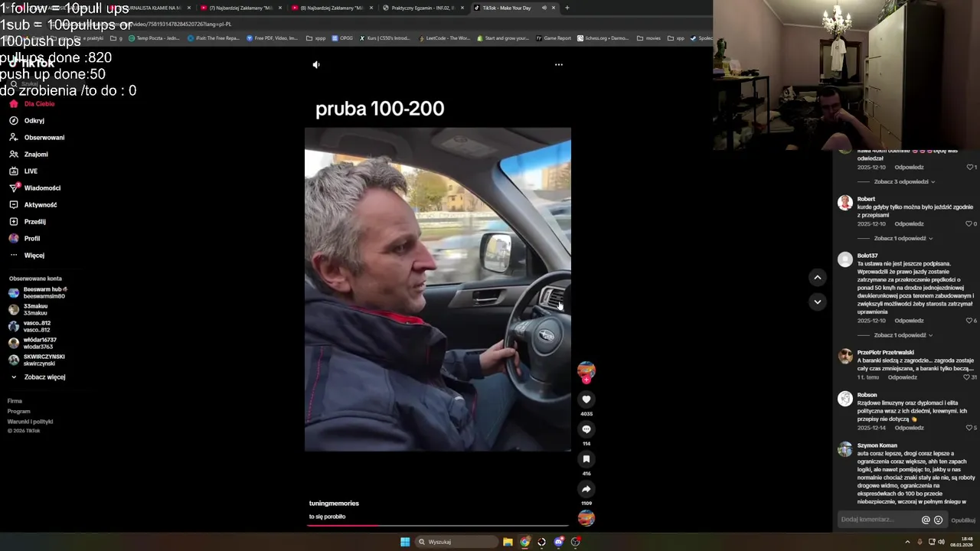Save video using the bookmark icon

point(586,459)
